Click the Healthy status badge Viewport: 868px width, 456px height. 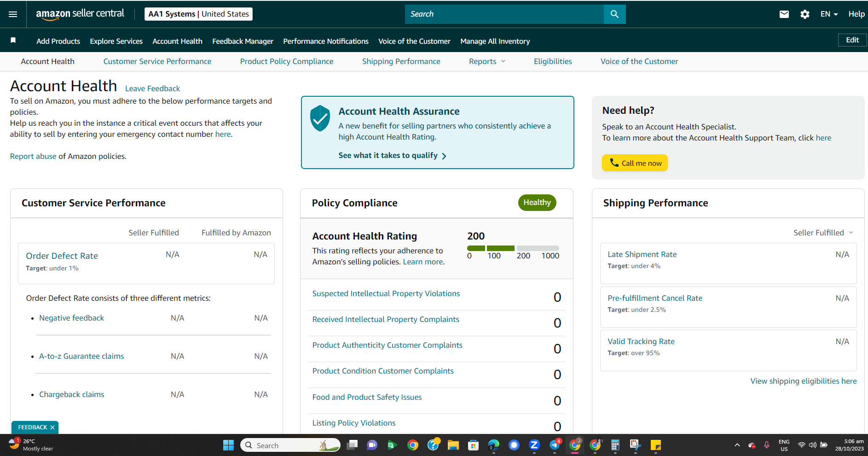click(537, 203)
